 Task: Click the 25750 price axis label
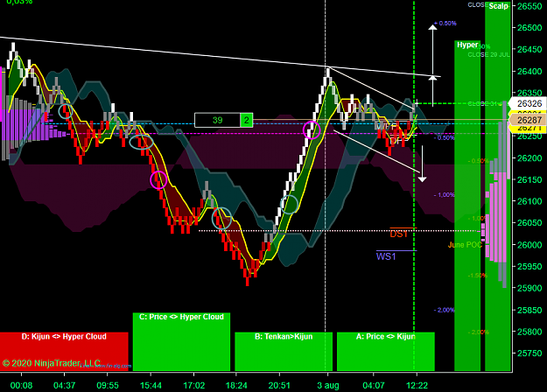[529, 353]
